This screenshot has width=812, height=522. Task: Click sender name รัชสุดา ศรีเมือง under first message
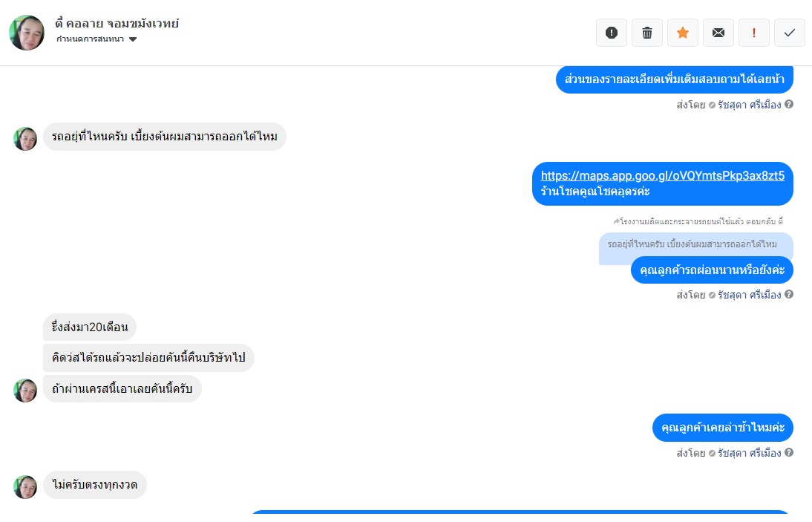coord(750,105)
